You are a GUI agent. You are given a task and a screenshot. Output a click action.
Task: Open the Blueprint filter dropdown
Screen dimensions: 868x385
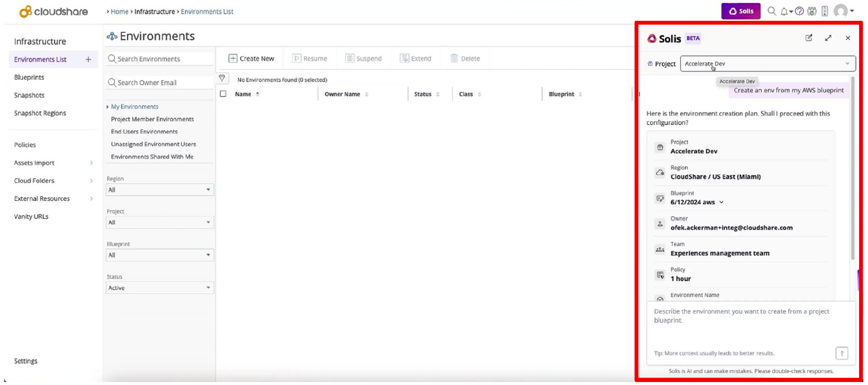coord(160,255)
